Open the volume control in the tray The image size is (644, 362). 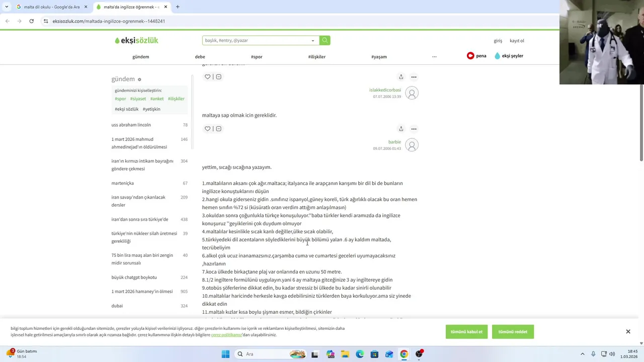tap(612, 354)
